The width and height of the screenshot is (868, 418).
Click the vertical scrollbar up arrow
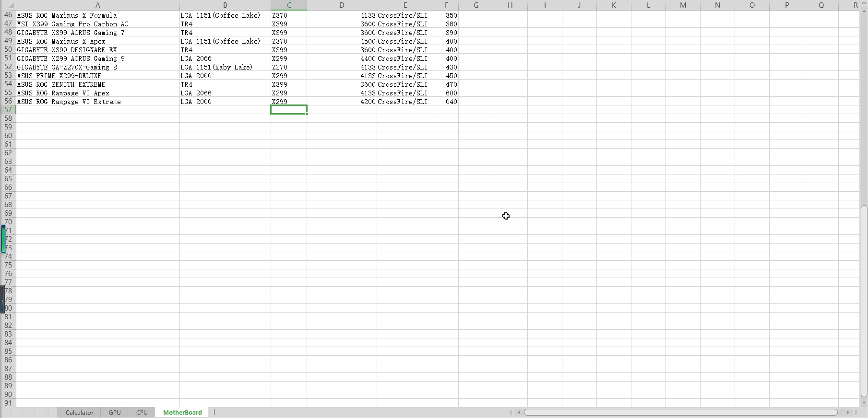tap(864, 10)
